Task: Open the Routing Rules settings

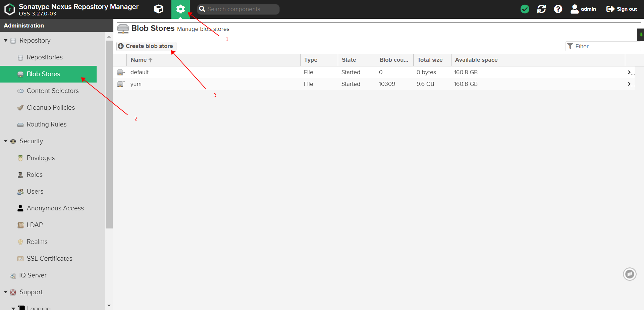Action: [x=46, y=124]
